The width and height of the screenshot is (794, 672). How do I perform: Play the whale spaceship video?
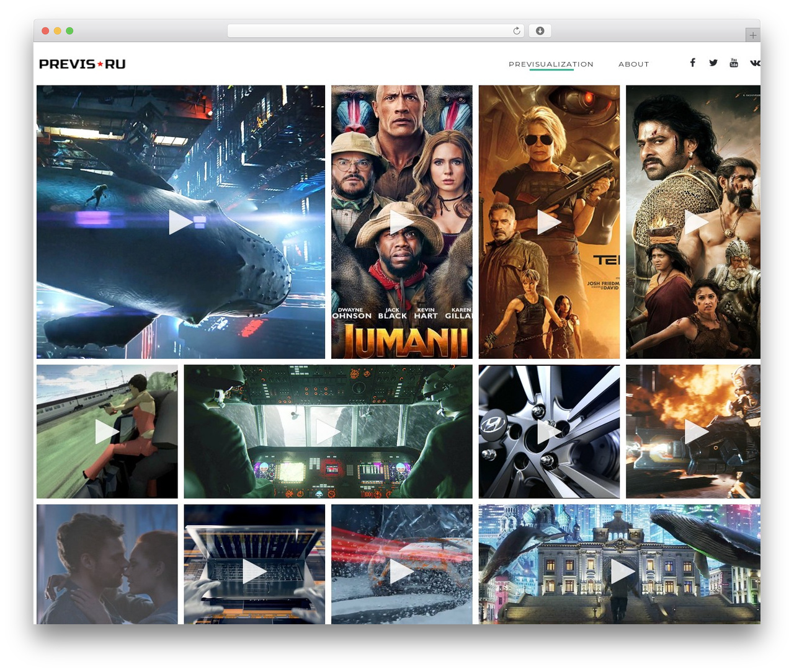tap(181, 222)
